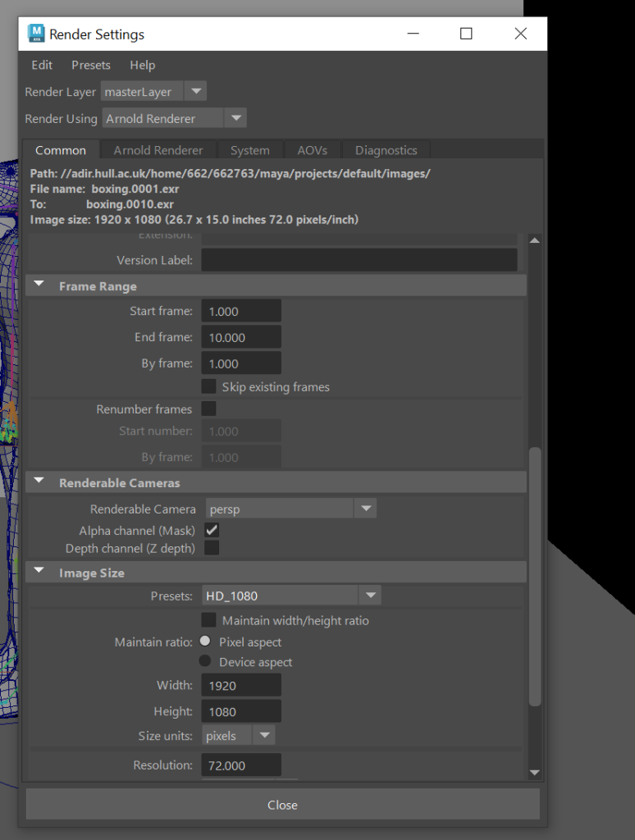Open the Edit menu
The image size is (635, 840).
pyautogui.click(x=42, y=65)
